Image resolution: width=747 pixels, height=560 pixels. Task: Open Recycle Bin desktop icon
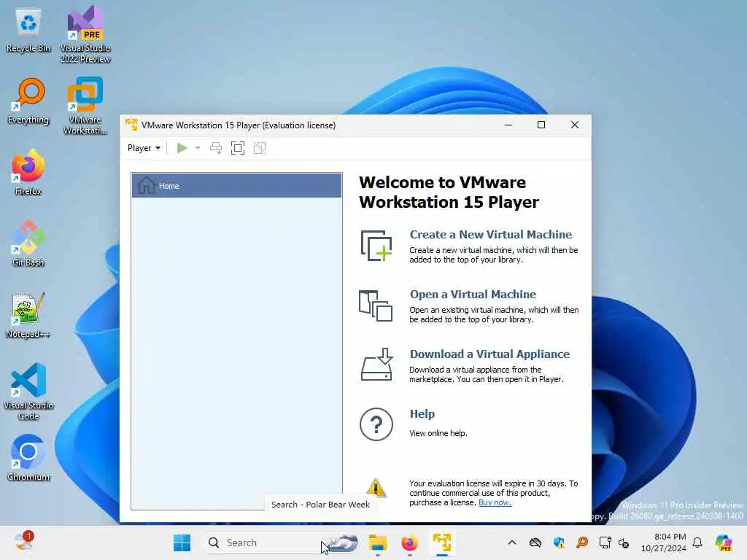(x=28, y=31)
